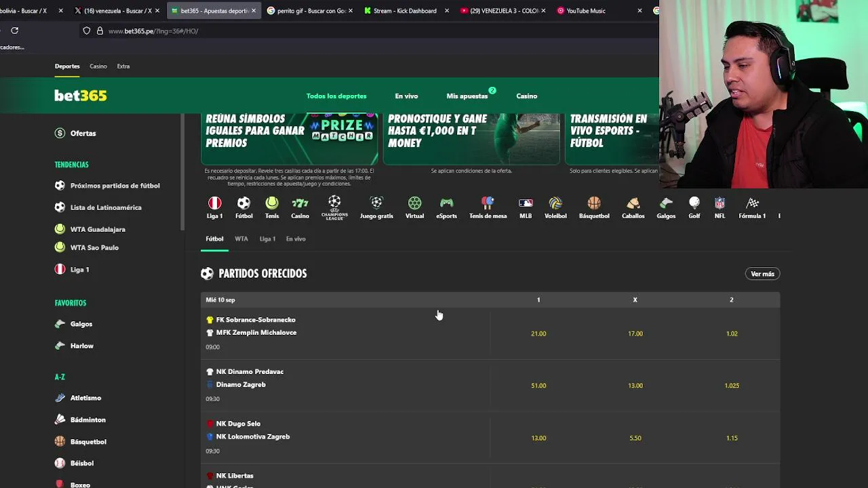868x488 pixels.
Task: Select draw odds 5.50
Action: [x=635, y=438]
